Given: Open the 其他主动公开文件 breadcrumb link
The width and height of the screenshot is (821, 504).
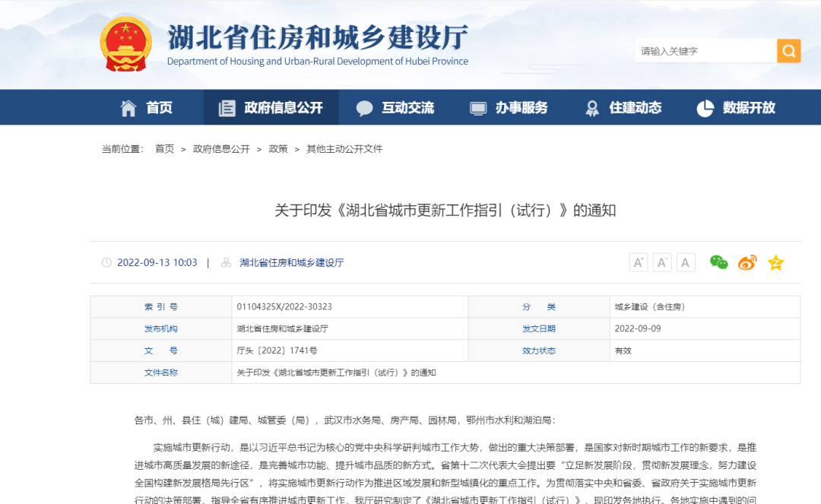Looking at the screenshot, I should click(344, 149).
